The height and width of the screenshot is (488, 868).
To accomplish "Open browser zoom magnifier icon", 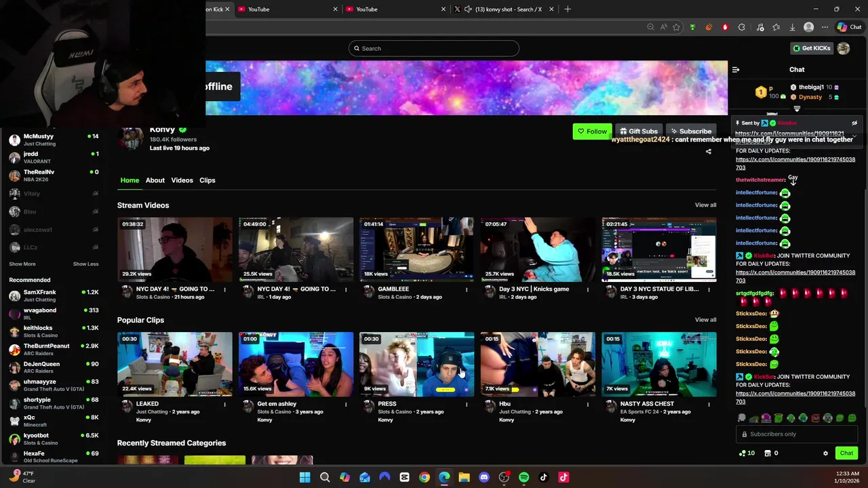I will pos(650,27).
